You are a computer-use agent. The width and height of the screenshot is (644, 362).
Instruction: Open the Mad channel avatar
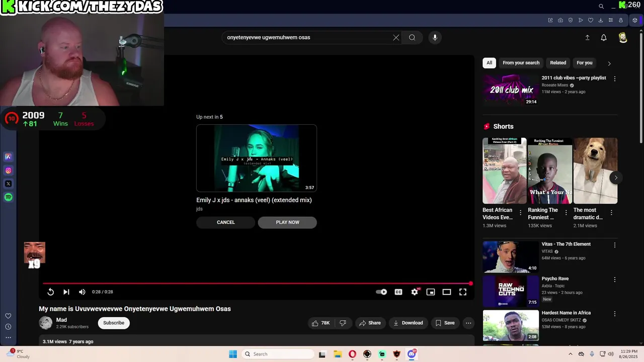45,323
